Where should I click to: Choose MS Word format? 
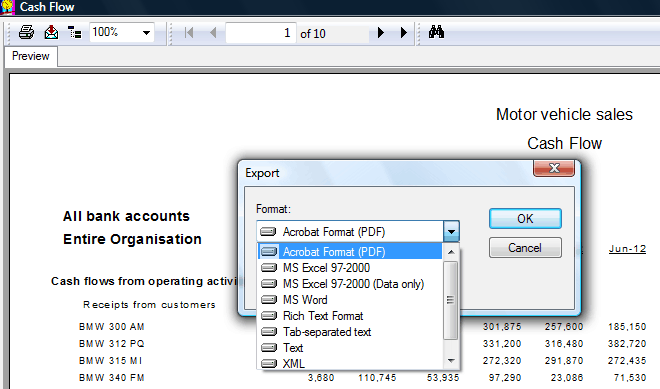click(350, 300)
